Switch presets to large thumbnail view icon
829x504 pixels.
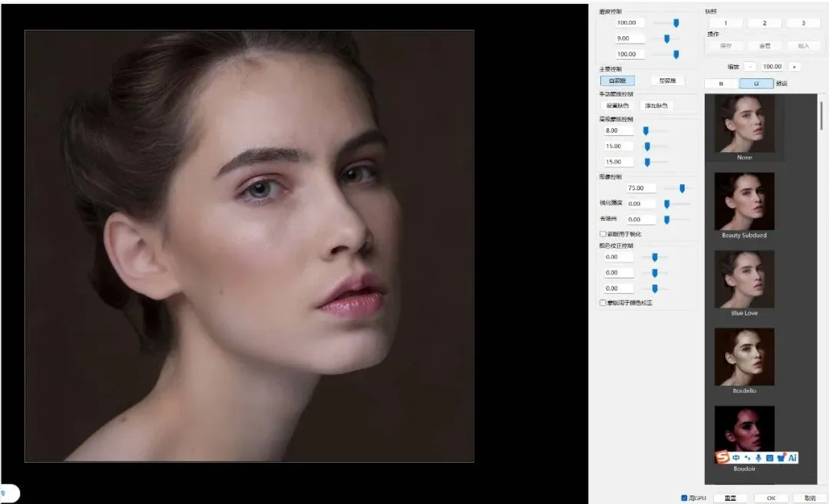756,84
